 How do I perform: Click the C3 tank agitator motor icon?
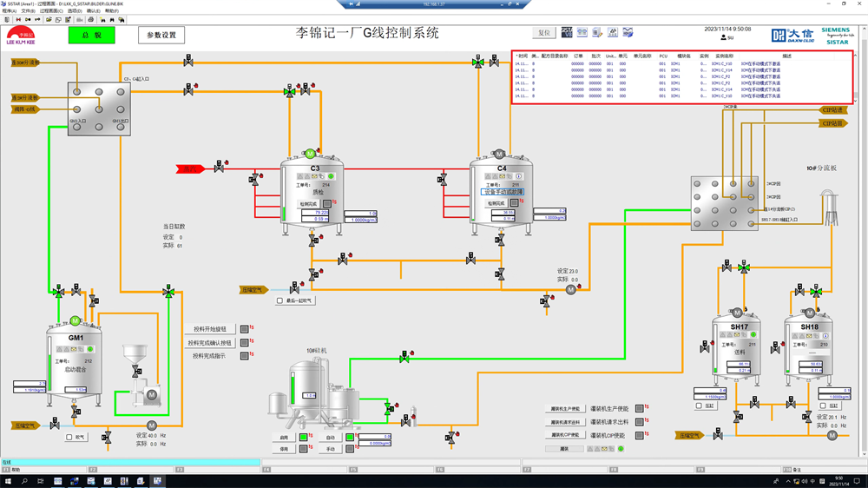pos(310,154)
